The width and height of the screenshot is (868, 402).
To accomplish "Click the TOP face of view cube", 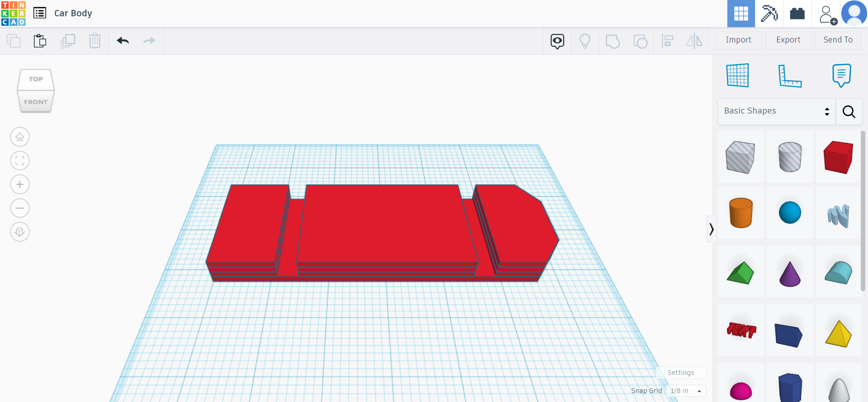I will coord(36,79).
